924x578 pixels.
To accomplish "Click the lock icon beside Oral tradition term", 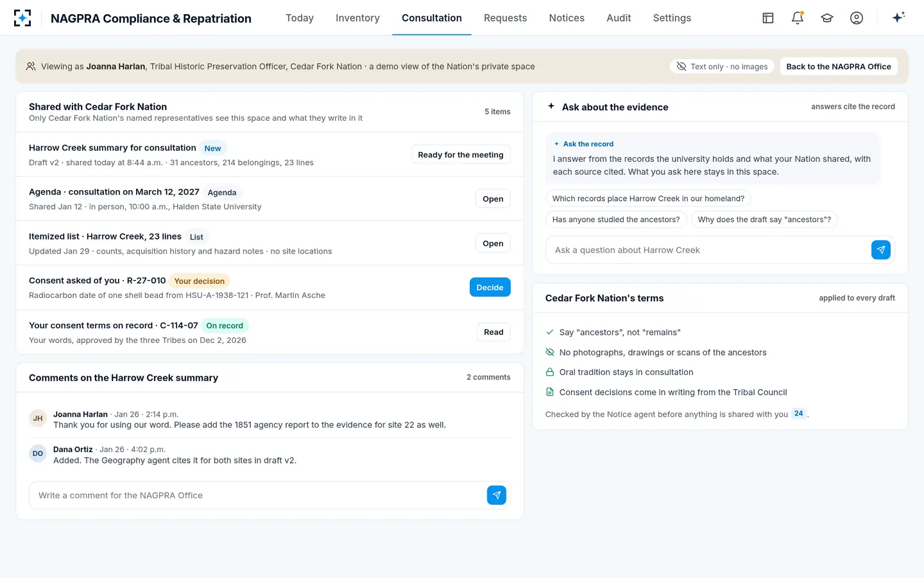I will 550,372.
